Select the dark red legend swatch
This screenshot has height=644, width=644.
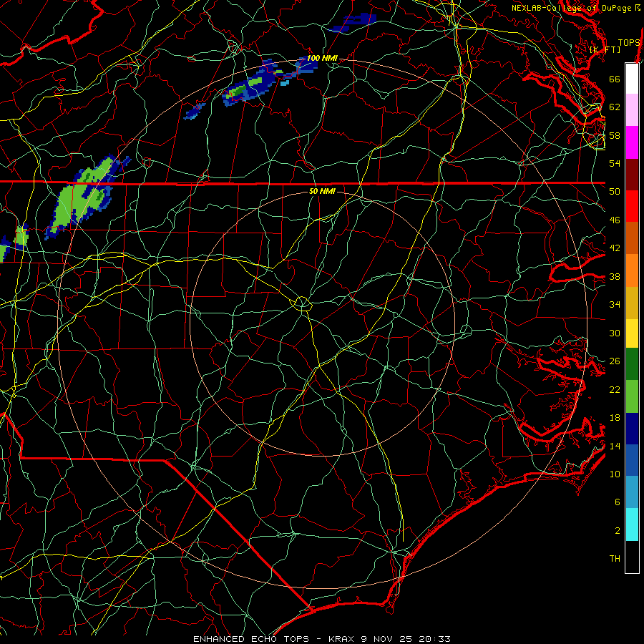click(x=632, y=175)
